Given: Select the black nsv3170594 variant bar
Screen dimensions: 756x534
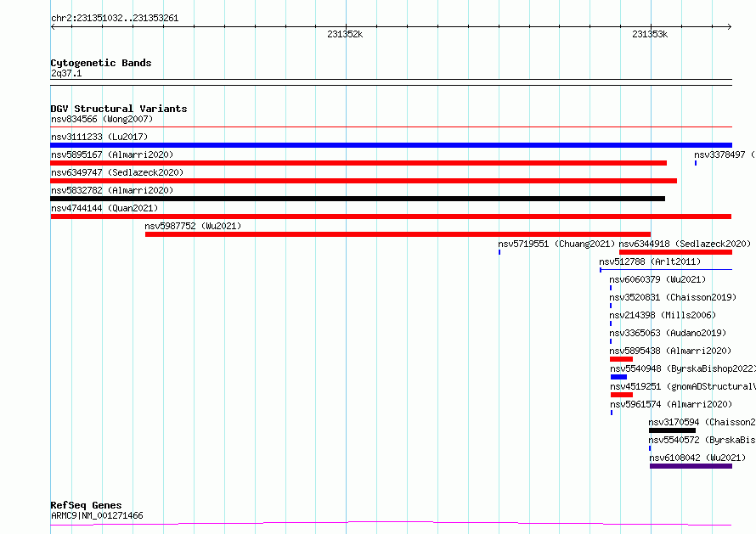Looking at the screenshot, I should coord(672,430).
